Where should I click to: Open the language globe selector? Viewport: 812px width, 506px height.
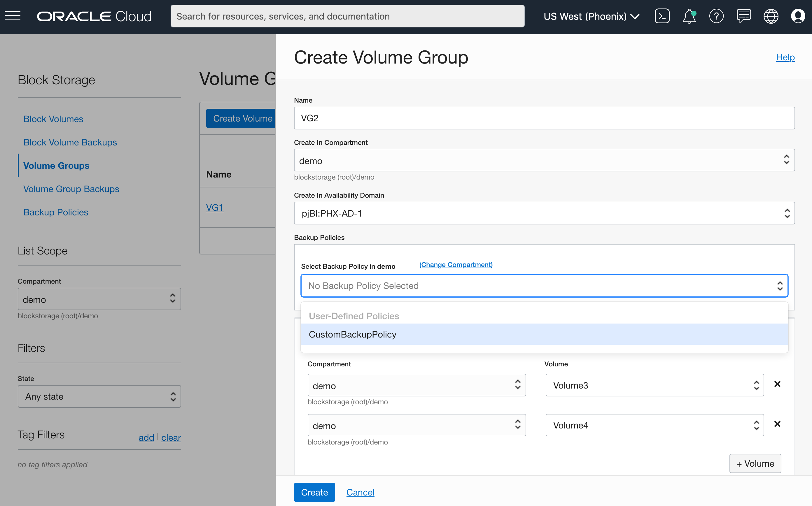(771, 16)
